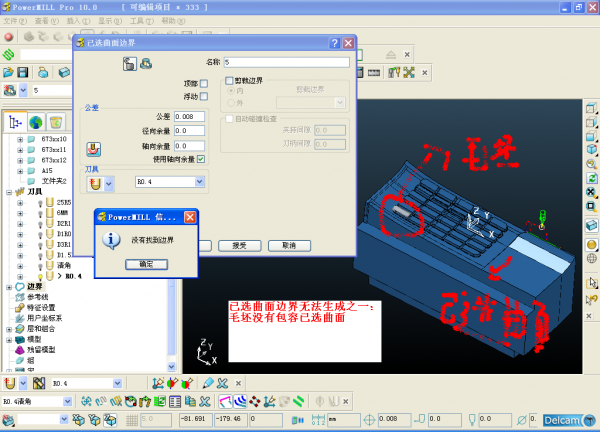
Task: Expand the 边界 tree node
Action: pos(9,287)
